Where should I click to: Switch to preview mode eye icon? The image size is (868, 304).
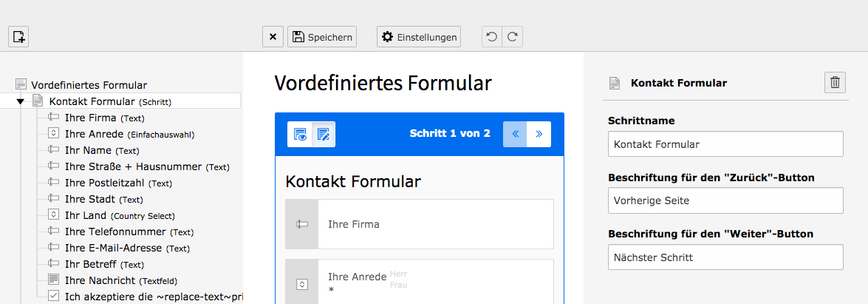pos(300,134)
